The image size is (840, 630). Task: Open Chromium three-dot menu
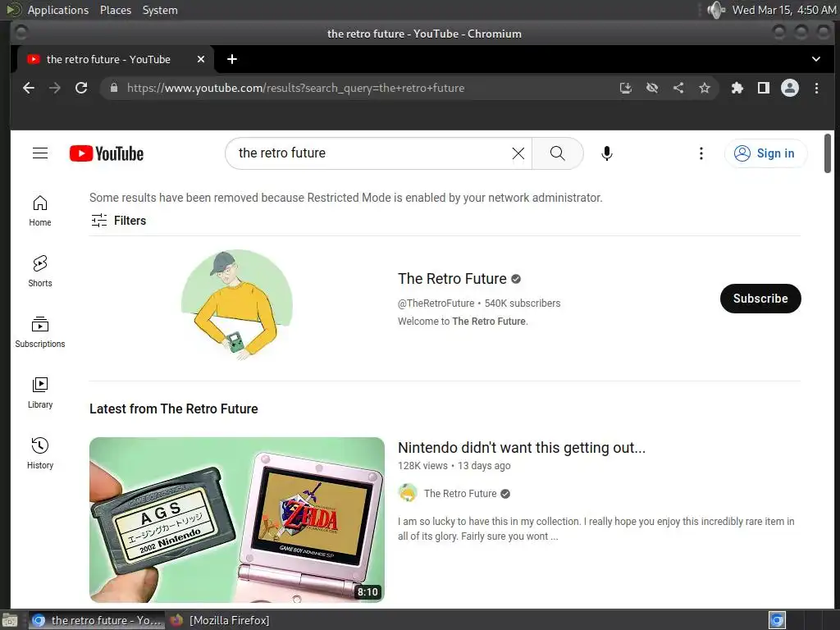(816, 88)
